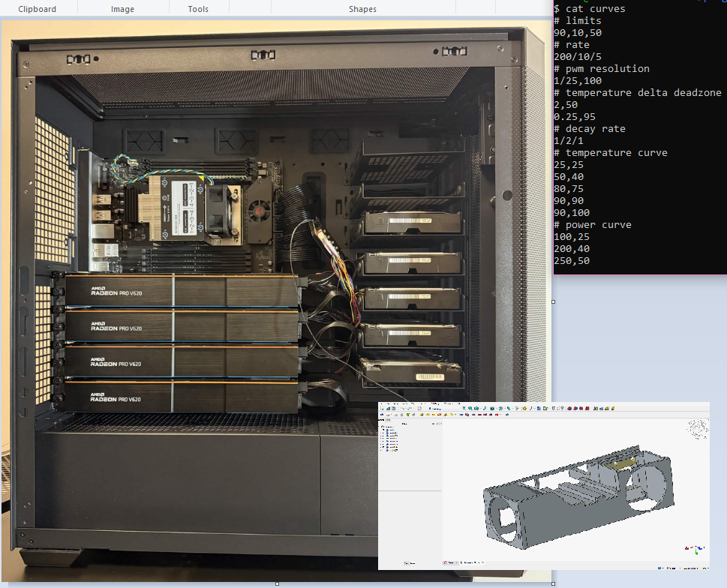
Task: Click the topmost hard drive in the drive cage
Action: tap(413, 222)
